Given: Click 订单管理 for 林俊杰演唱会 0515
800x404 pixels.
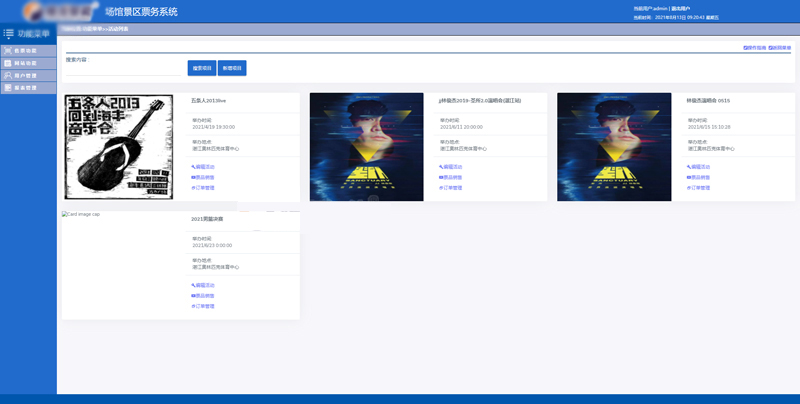Looking at the screenshot, I should pyautogui.click(x=698, y=188).
